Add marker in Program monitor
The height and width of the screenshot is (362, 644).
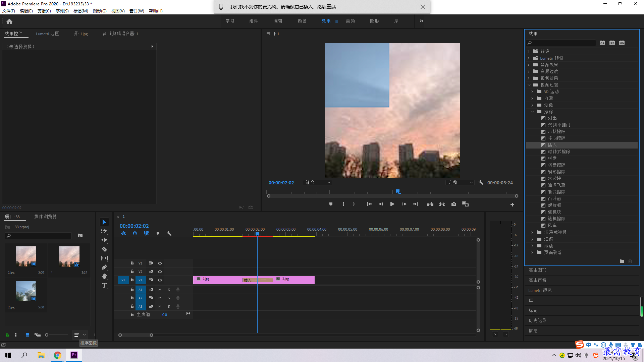[331, 204]
